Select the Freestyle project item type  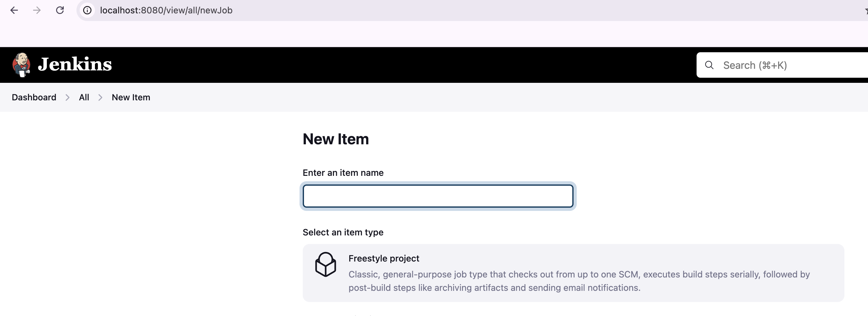point(383,258)
